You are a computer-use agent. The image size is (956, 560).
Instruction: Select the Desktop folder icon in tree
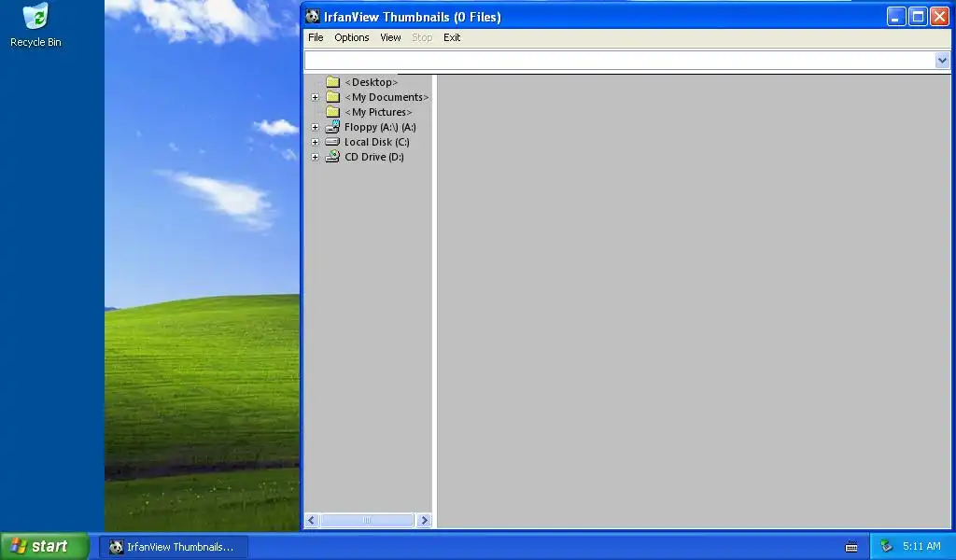pyautogui.click(x=332, y=81)
